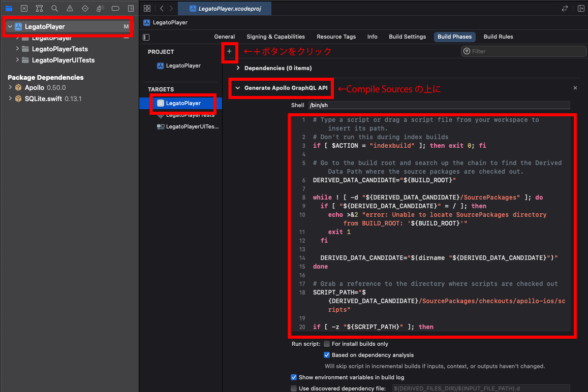
Task: Switch to the Resource Tags tab
Action: (x=336, y=37)
